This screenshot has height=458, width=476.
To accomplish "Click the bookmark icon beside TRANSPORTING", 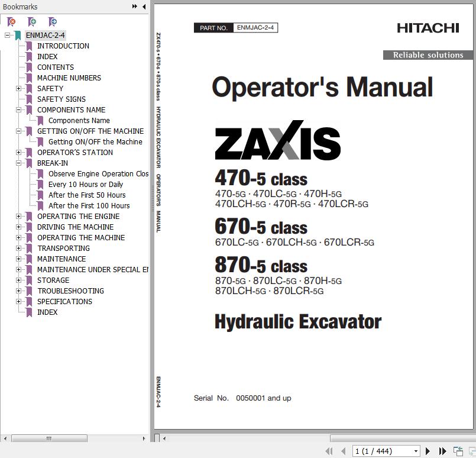I will point(29,249).
